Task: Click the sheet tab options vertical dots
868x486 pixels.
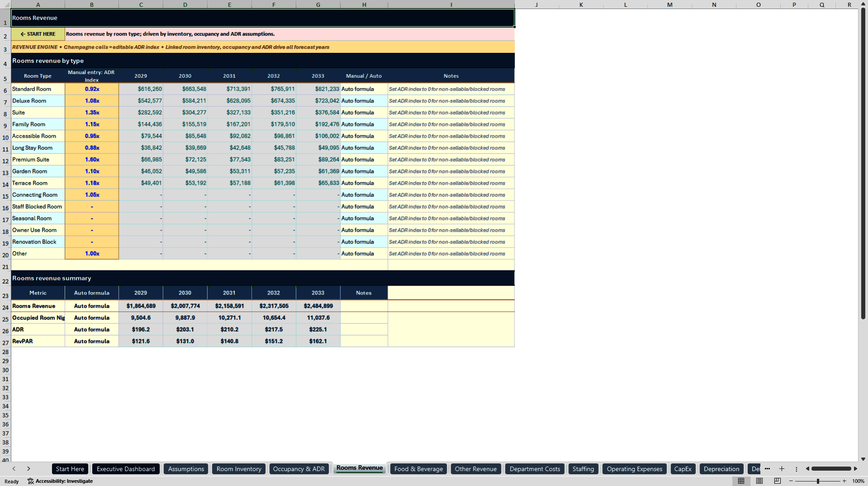Action: [797, 469]
